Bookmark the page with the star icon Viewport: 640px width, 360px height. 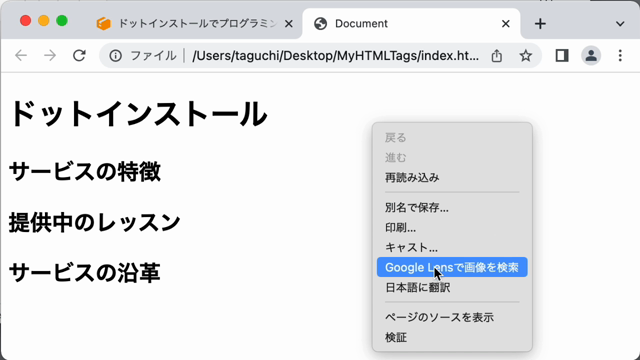[x=526, y=56]
